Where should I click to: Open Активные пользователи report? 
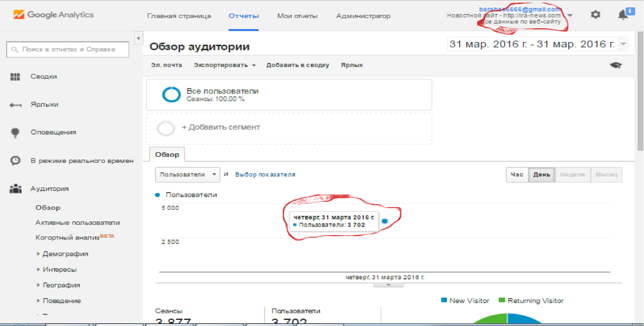coord(77,222)
